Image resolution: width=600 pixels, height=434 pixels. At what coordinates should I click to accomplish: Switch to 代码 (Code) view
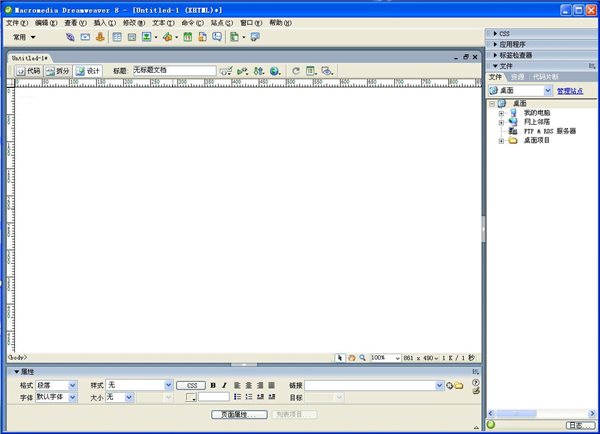pos(28,71)
